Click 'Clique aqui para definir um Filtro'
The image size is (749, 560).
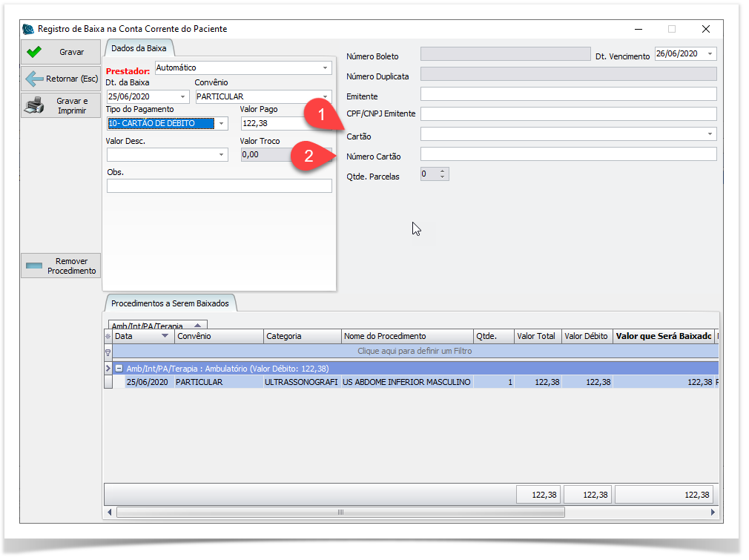click(x=415, y=352)
